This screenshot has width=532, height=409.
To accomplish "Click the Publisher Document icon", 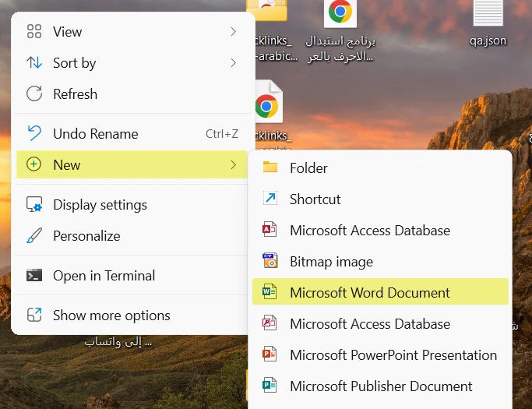I will coord(270,386).
